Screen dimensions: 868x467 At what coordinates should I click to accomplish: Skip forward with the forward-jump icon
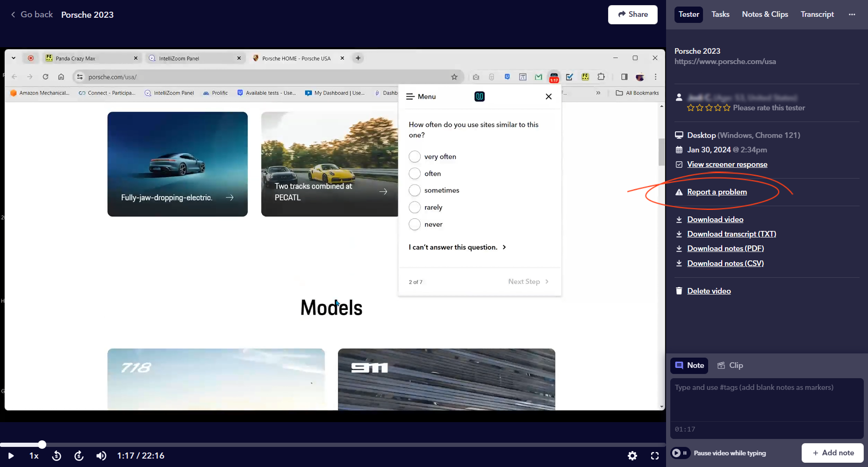79,456
